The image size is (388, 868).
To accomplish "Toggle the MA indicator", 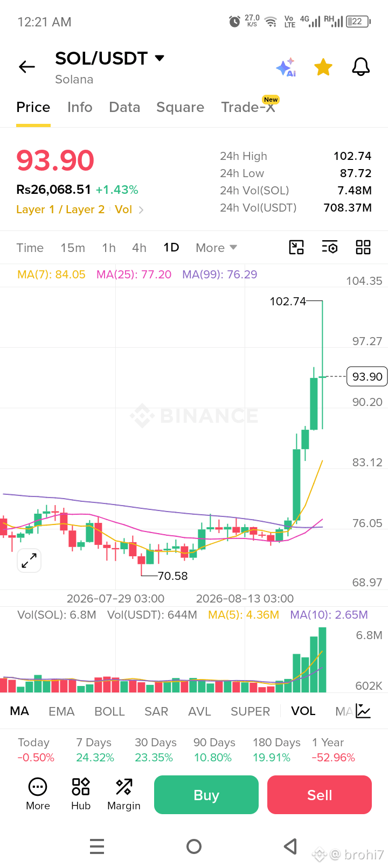I will [x=19, y=711].
